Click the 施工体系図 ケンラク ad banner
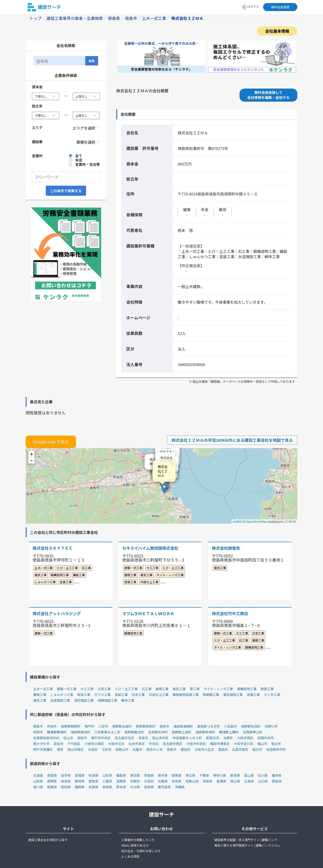The height and width of the screenshot is (868, 323). click(x=252, y=57)
